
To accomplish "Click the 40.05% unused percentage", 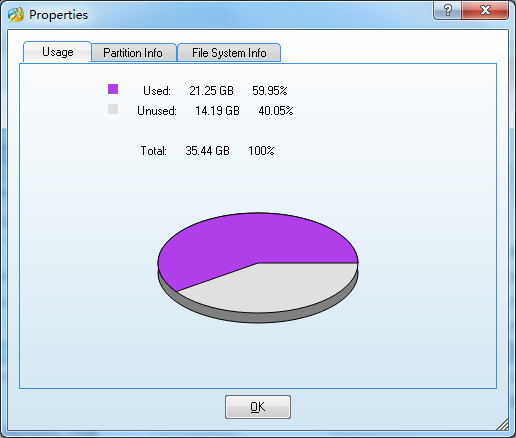I will (x=276, y=111).
